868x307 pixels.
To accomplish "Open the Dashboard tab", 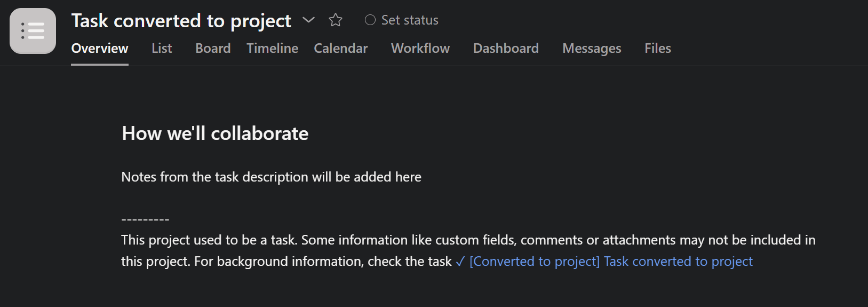I will pos(506,48).
